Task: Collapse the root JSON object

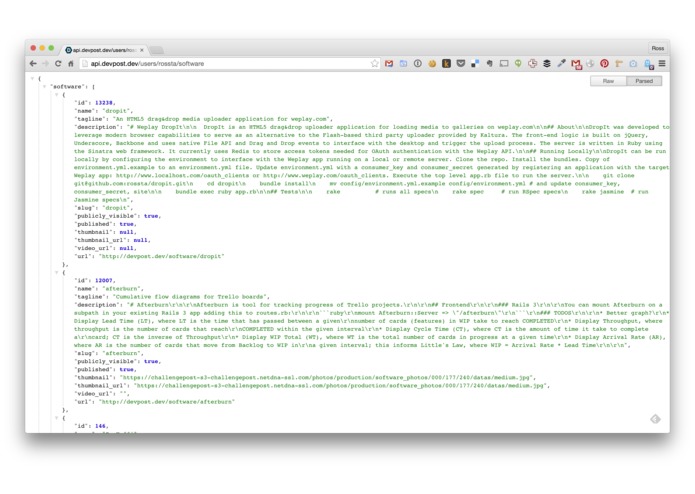Action: click(x=32, y=78)
